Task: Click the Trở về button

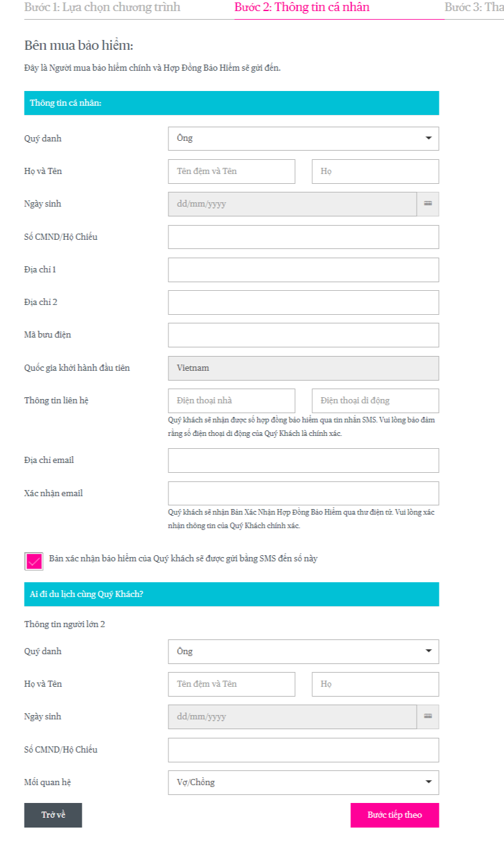Action: pos(53,815)
